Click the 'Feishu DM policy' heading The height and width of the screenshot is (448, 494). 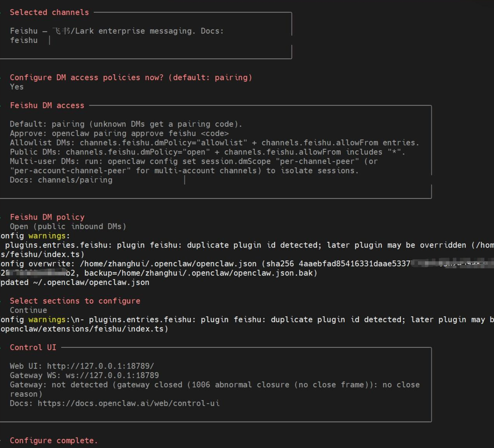pos(47,217)
